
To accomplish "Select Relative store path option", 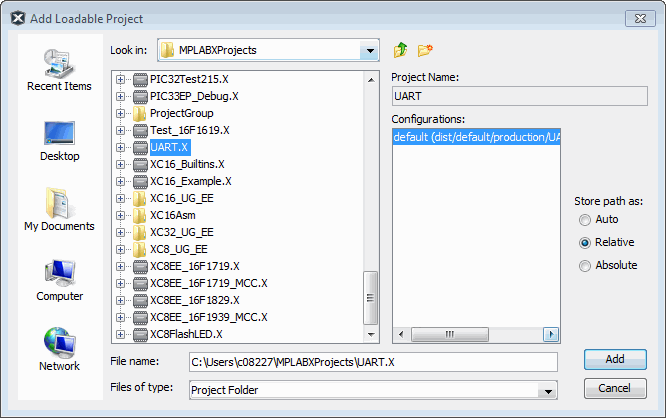I will [585, 243].
